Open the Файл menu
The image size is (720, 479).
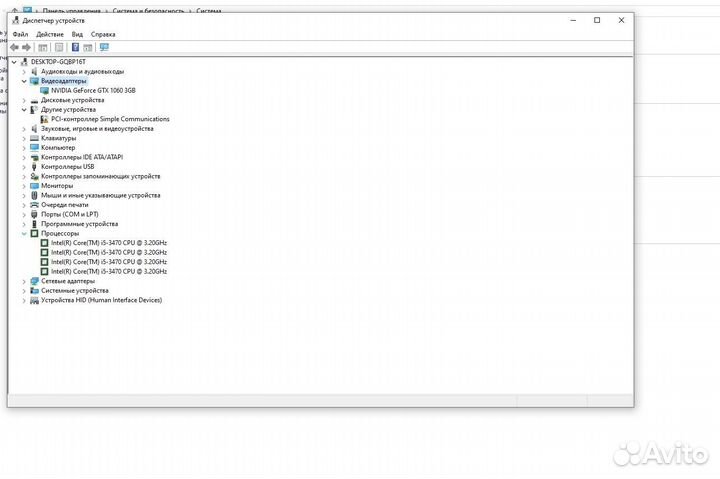point(20,34)
